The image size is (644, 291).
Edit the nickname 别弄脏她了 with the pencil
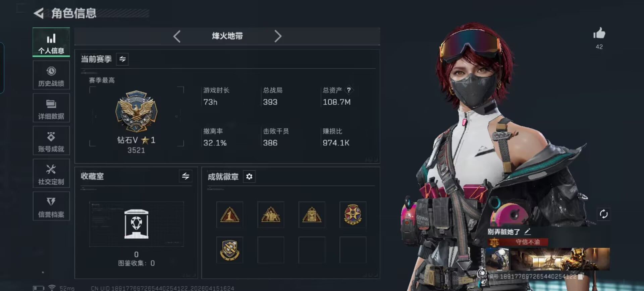coord(527,231)
